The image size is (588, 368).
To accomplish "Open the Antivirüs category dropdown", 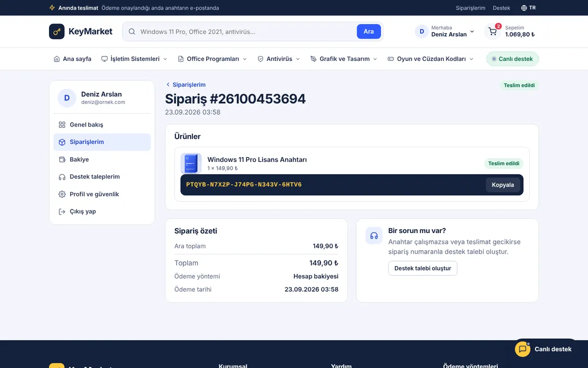I will pyautogui.click(x=279, y=59).
